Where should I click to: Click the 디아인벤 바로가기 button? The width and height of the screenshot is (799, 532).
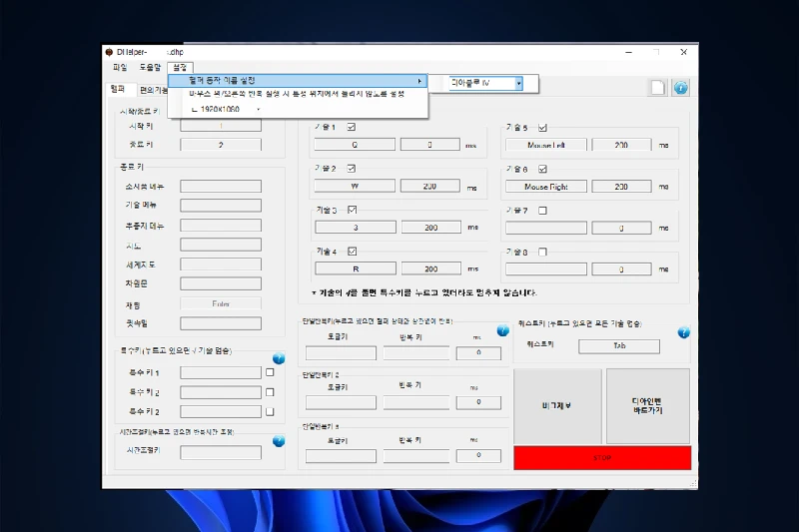pos(647,406)
